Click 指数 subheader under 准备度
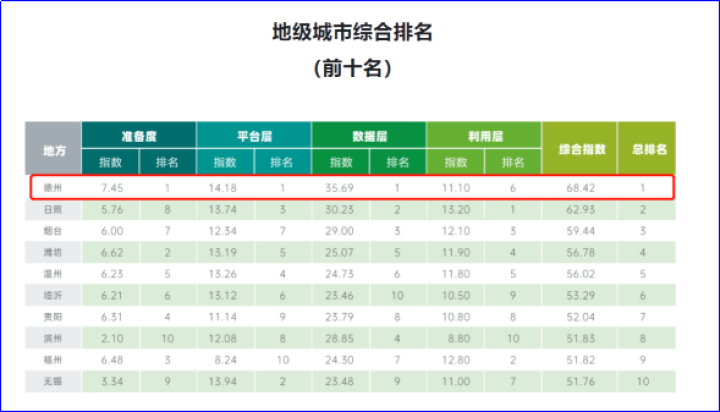Viewport: 720px width, 412px height. point(111,162)
